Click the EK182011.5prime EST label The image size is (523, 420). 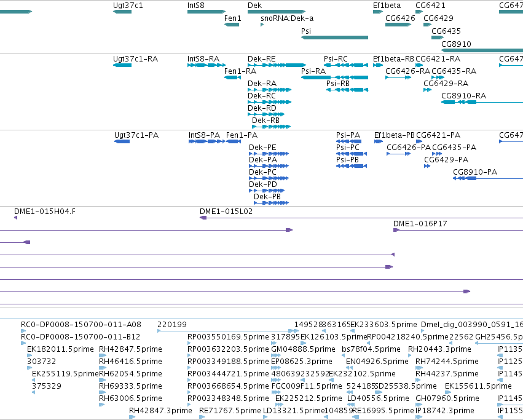pos(61,349)
